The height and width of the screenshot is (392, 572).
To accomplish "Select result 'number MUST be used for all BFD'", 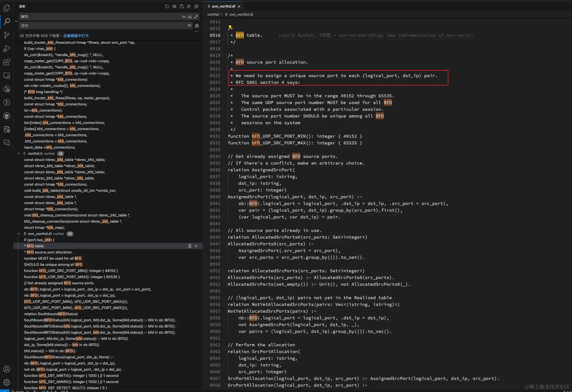I will click(x=53, y=258).
